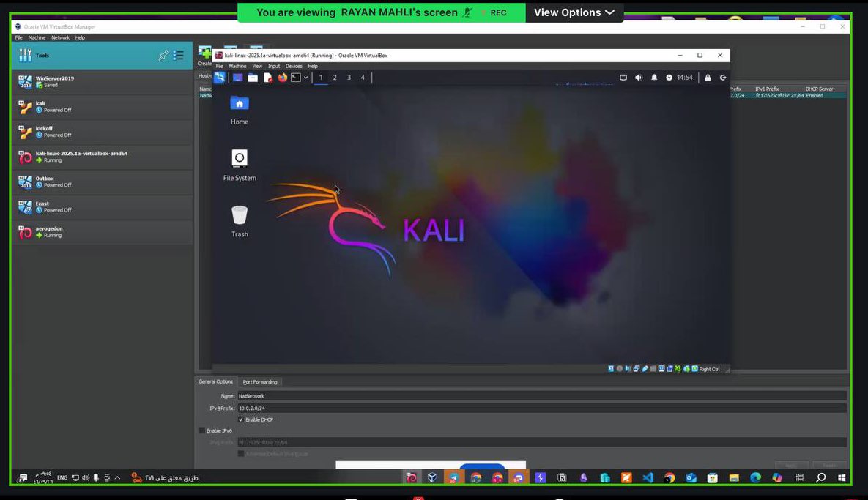The image size is (868, 500).
Task: Open File Explorer from the Windows taskbar
Action: coord(734,478)
